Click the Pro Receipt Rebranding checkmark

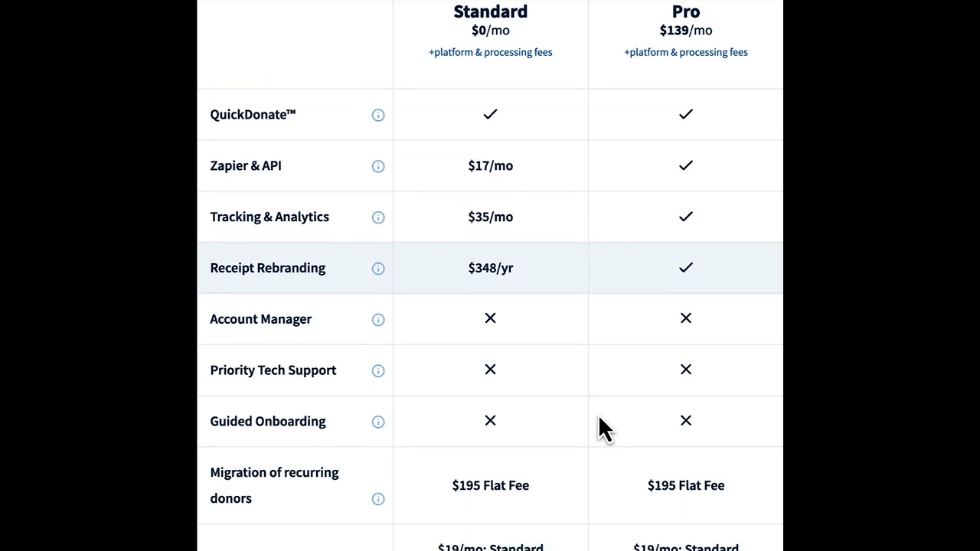click(x=685, y=268)
